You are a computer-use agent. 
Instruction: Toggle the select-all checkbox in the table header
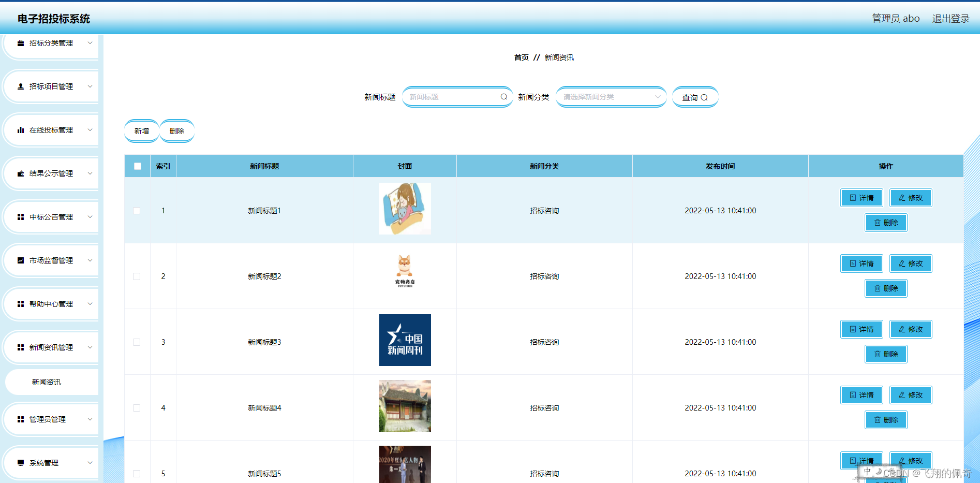[x=137, y=166]
